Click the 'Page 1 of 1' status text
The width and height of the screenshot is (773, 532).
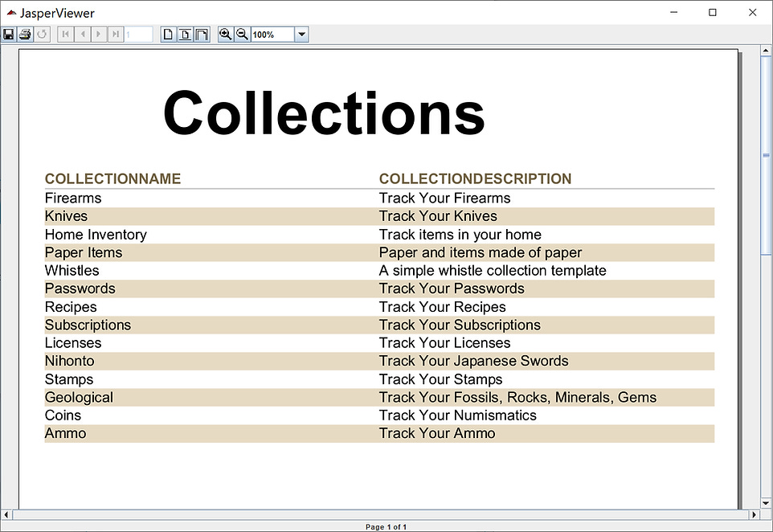click(386, 526)
